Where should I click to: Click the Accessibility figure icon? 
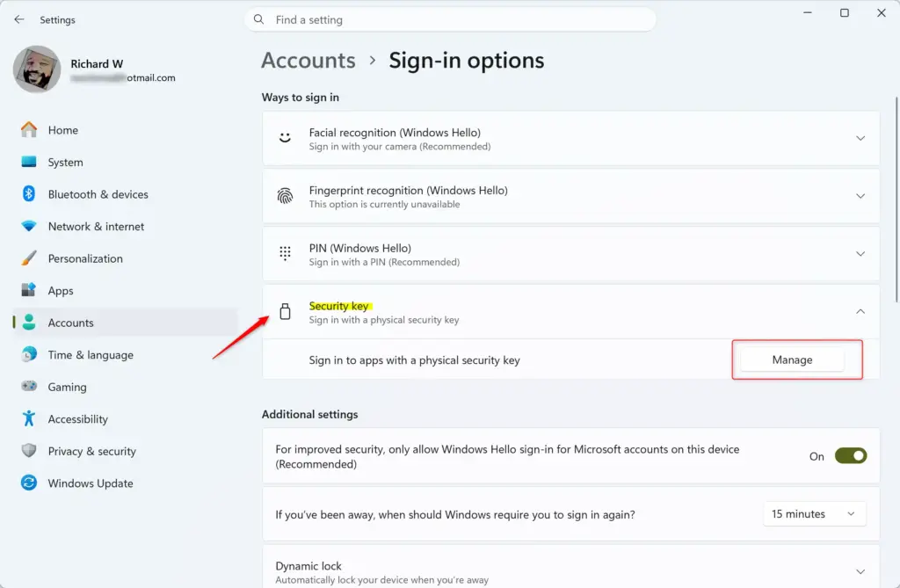click(x=29, y=418)
